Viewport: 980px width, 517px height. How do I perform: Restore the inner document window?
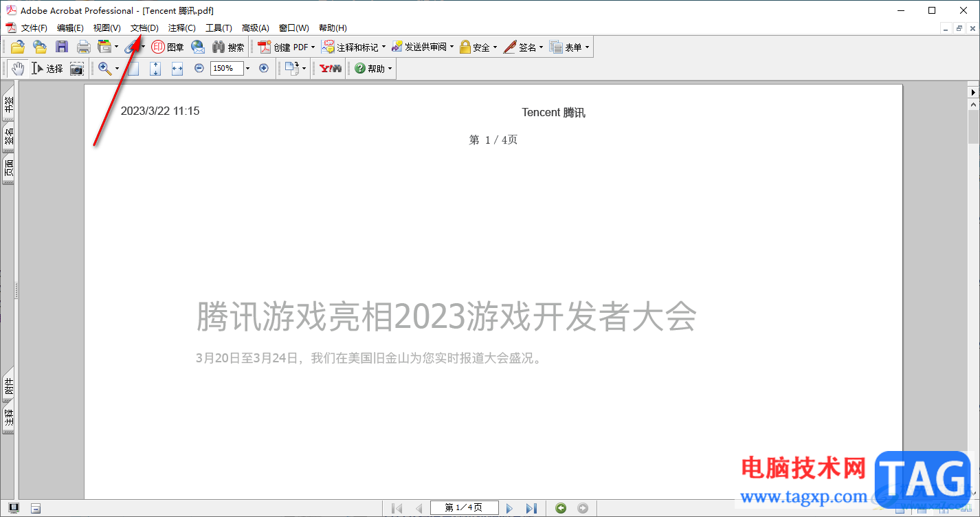point(959,28)
